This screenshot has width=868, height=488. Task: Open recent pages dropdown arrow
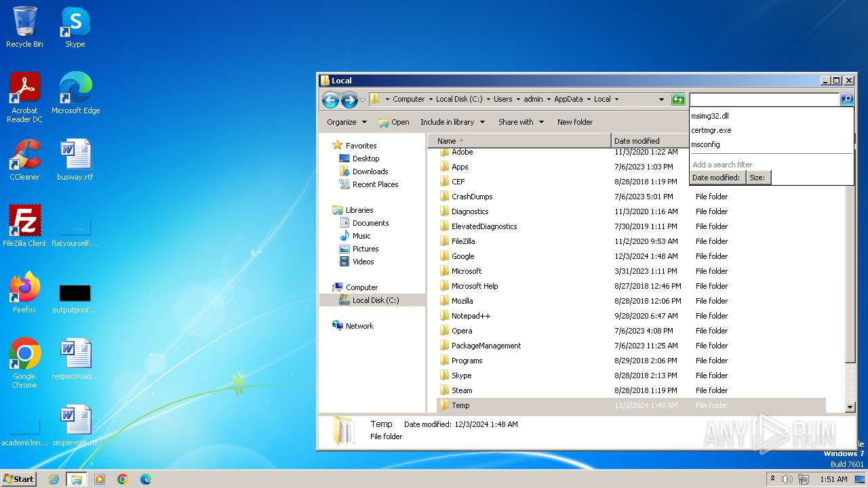click(363, 100)
